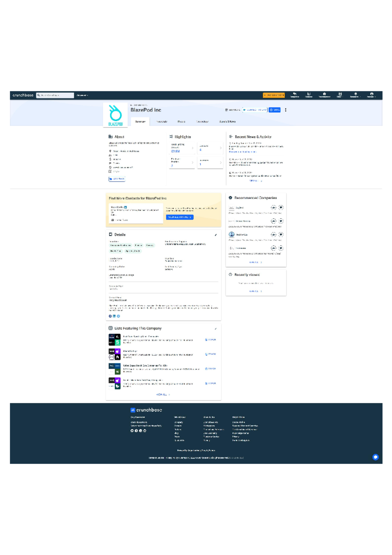The width and height of the screenshot is (392, 555).
Task: Click the Crunchbase search input field
Action: 56,95
